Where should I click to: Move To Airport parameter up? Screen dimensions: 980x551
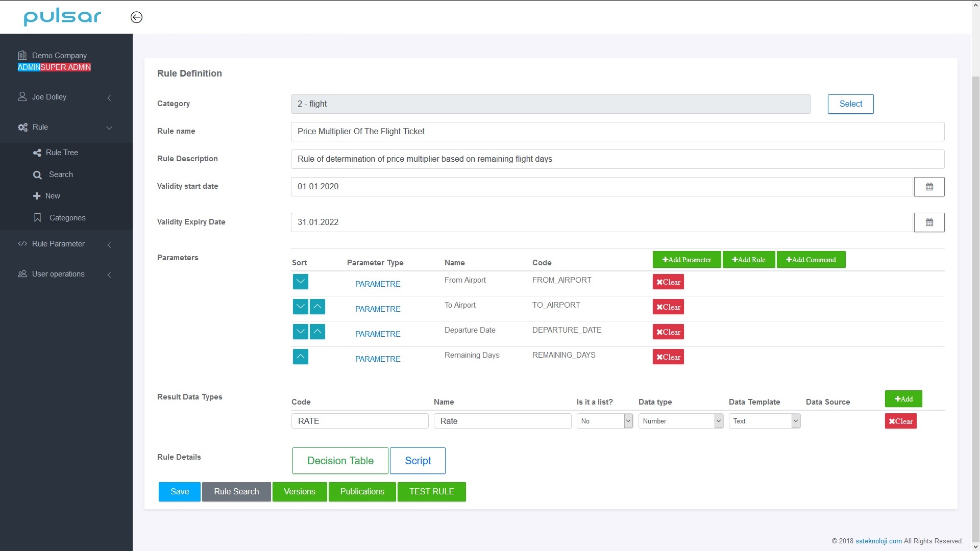pyautogui.click(x=317, y=307)
